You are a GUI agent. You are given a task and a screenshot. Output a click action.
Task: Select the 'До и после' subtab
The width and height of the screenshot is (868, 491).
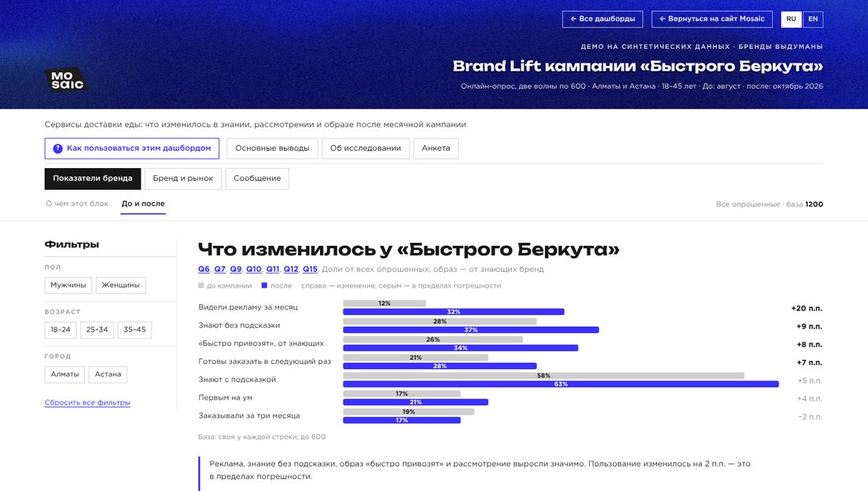[143, 203]
